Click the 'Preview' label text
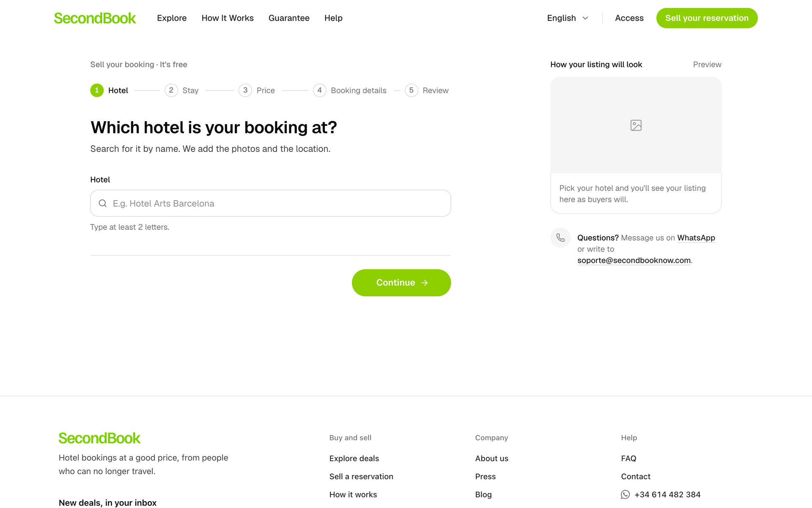Viewport: 812px width, 508px height. [707, 64]
